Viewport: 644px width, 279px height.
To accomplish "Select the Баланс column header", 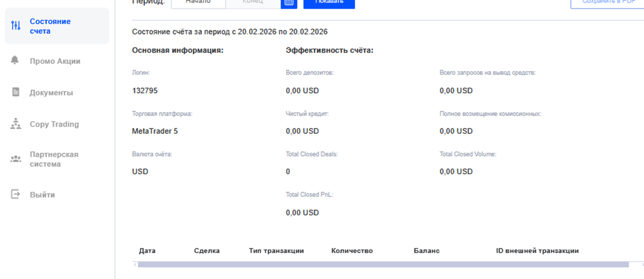I will point(427,251).
